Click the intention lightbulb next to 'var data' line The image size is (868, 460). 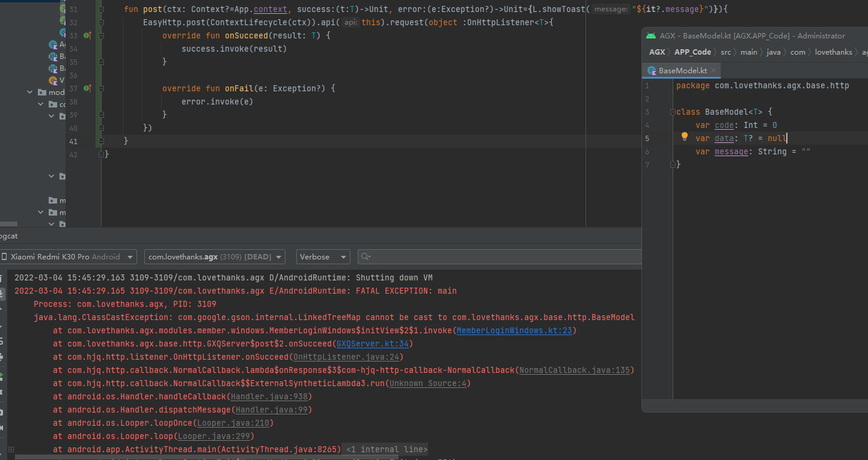[684, 138]
